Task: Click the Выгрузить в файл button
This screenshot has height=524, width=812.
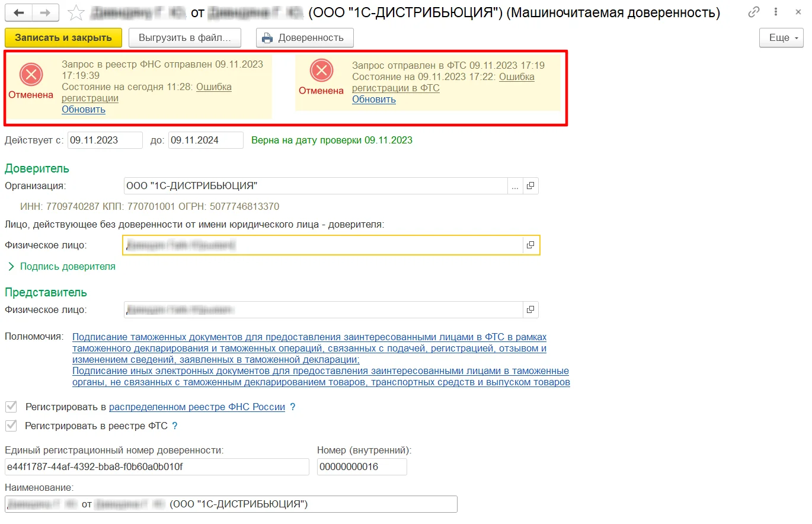Action: tap(184, 38)
